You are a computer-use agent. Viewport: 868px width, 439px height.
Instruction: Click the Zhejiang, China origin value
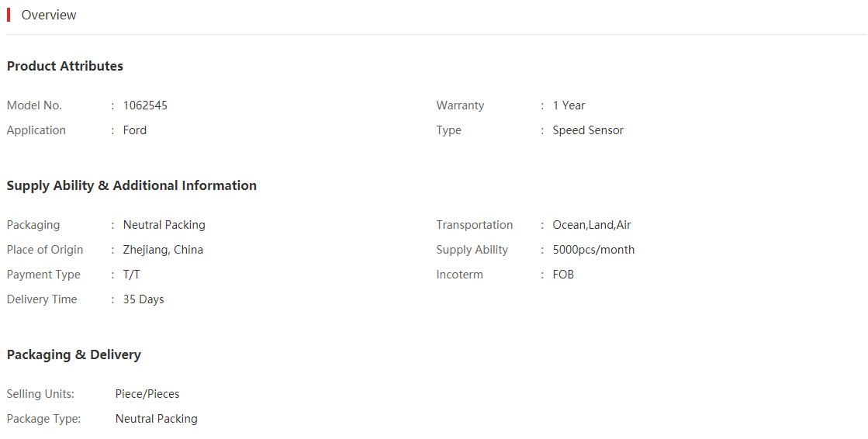163,250
